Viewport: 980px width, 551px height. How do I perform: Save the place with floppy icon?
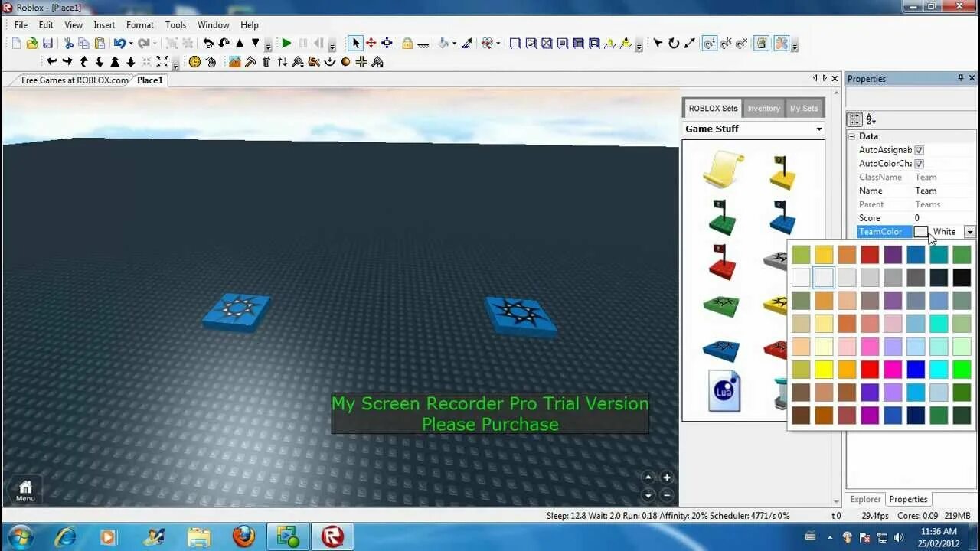(47, 44)
